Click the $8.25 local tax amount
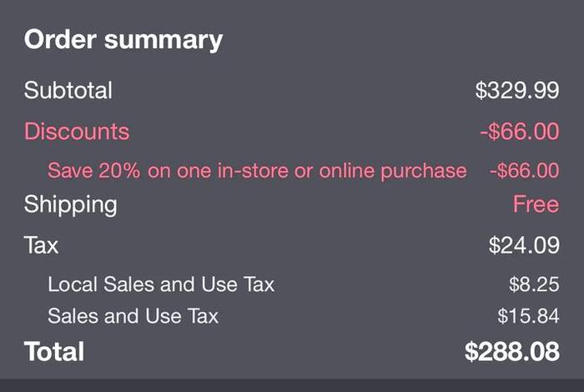The width and height of the screenshot is (584, 392). (533, 284)
